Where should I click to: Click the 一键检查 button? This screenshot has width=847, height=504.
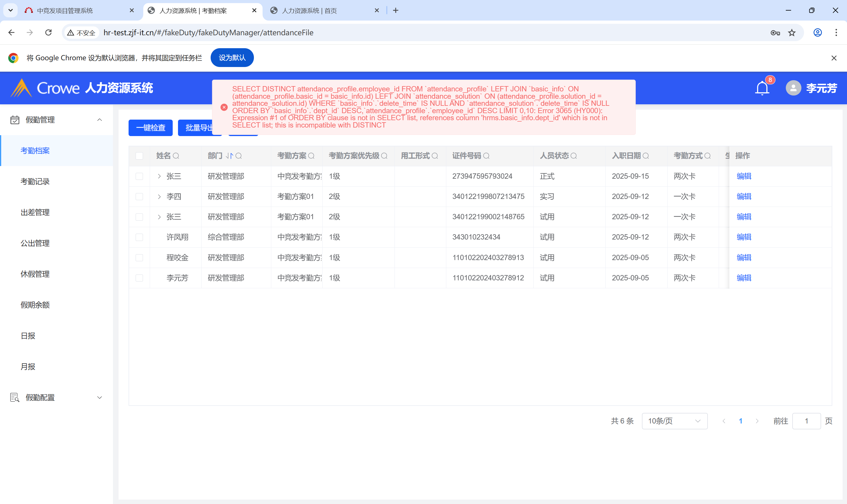(x=151, y=128)
